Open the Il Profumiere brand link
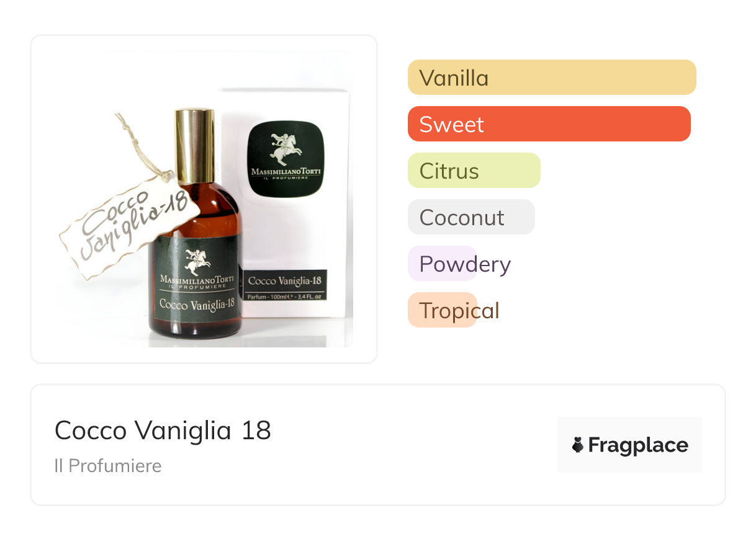756x536 pixels. tap(108, 466)
